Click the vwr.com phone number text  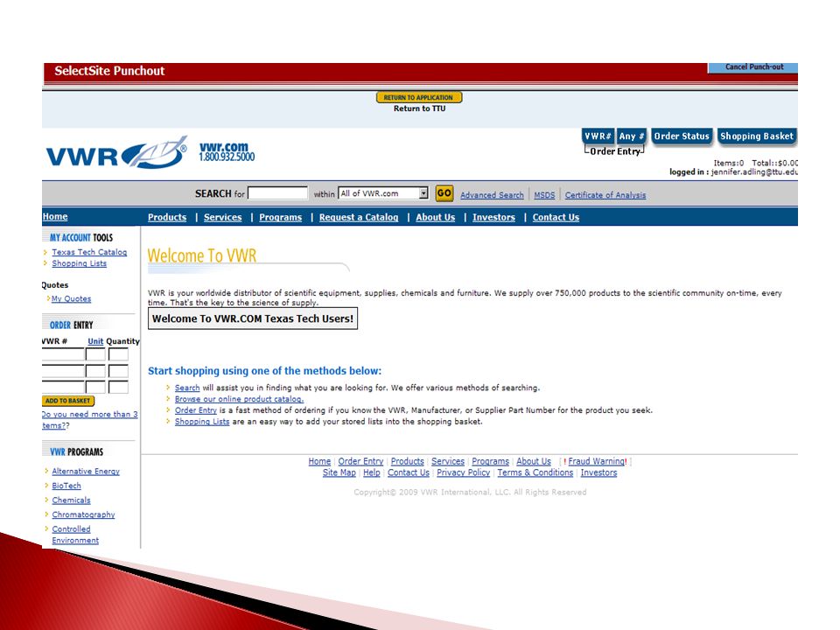coord(227,157)
